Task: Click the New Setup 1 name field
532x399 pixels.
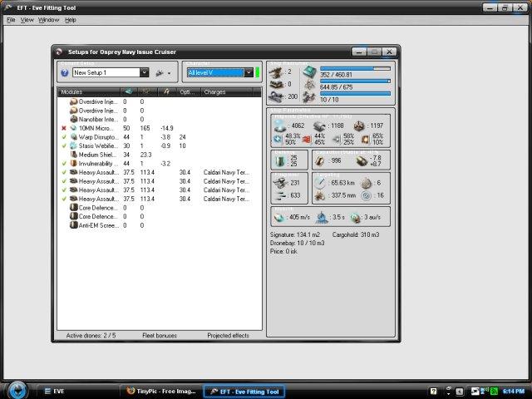Action: point(106,72)
